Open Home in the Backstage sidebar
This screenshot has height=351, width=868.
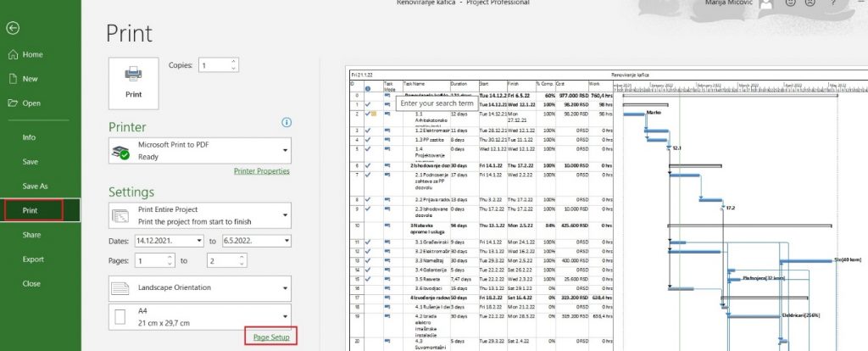[32, 54]
